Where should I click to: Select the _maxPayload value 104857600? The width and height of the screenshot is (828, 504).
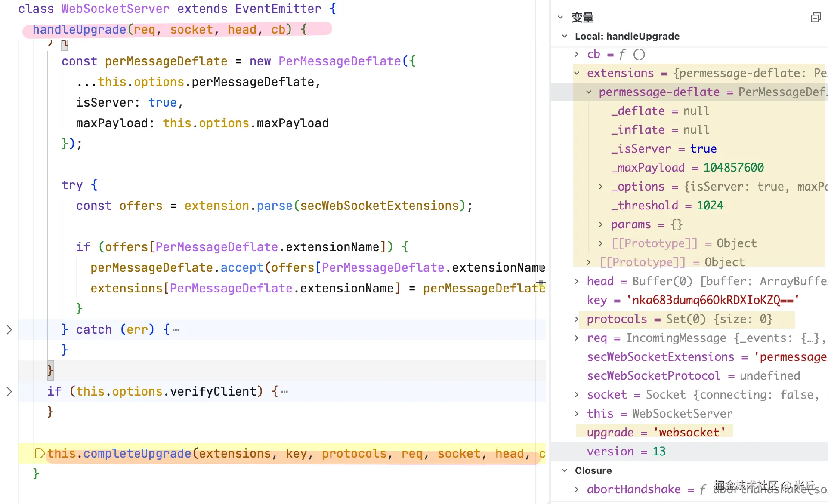(x=734, y=168)
